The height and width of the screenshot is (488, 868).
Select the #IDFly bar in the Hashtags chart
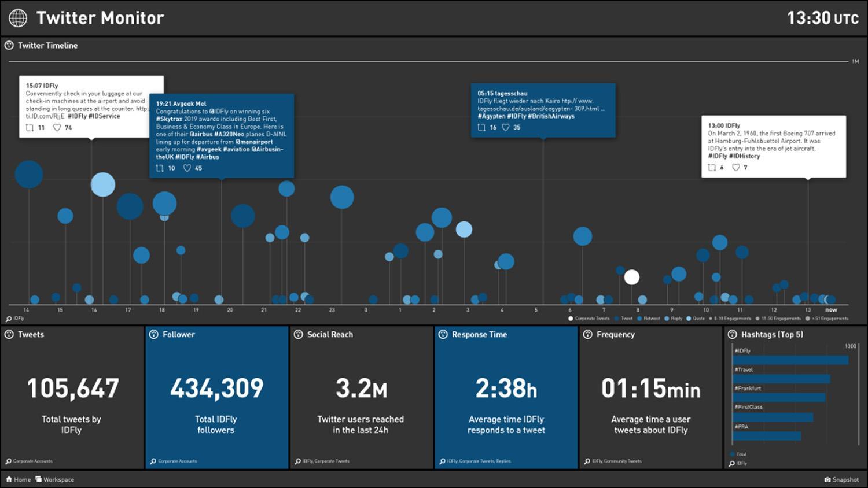790,360
